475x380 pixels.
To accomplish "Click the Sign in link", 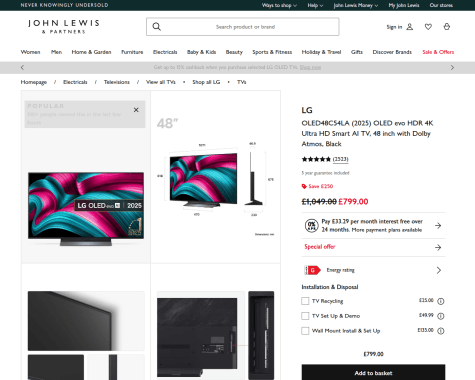I will point(394,27).
